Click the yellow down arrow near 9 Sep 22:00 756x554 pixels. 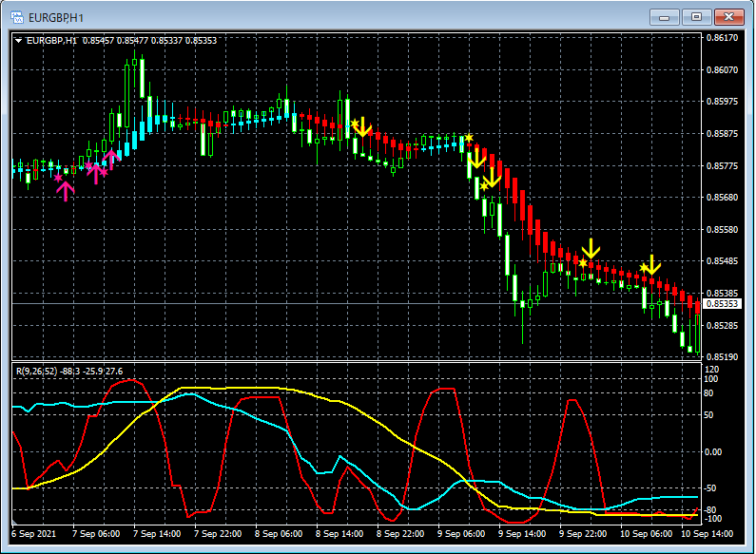tap(591, 249)
